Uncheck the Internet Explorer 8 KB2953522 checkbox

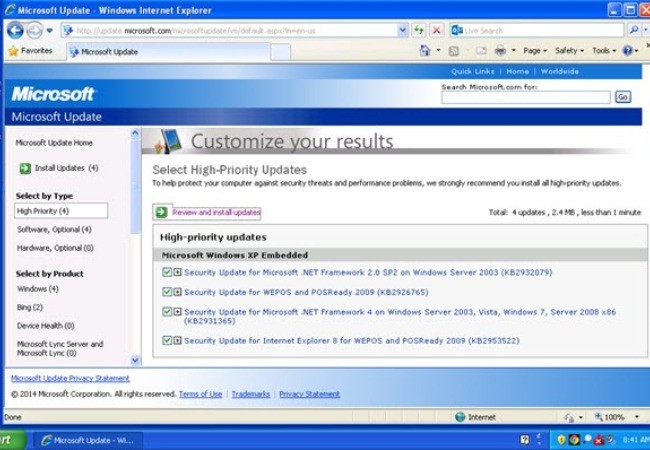(167, 341)
